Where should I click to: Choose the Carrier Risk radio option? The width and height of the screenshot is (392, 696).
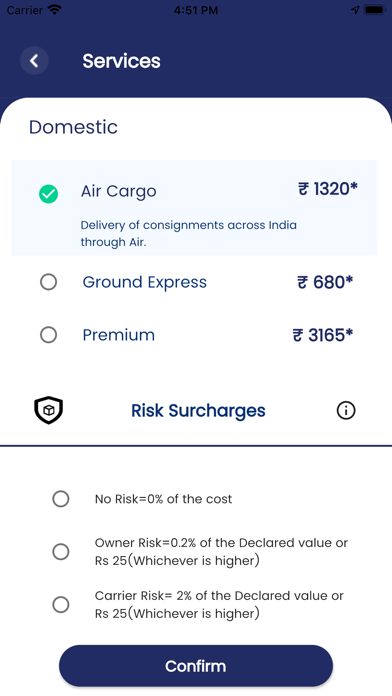(x=61, y=605)
